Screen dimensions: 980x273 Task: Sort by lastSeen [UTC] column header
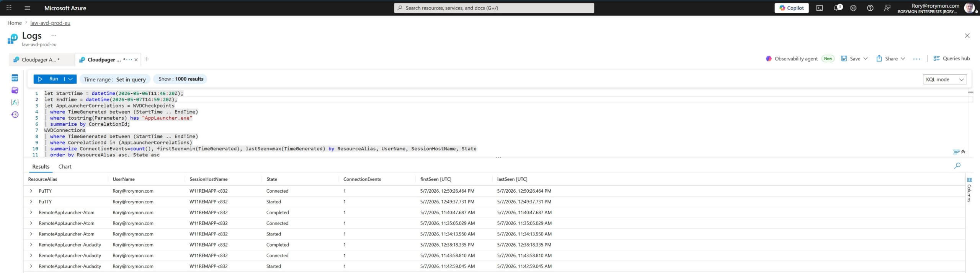click(x=512, y=179)
